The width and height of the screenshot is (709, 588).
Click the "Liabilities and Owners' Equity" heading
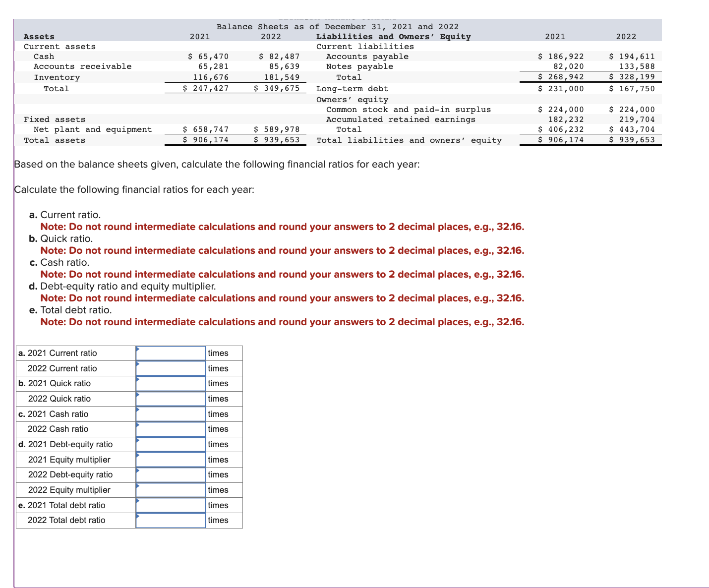click(x=394, y=37)
